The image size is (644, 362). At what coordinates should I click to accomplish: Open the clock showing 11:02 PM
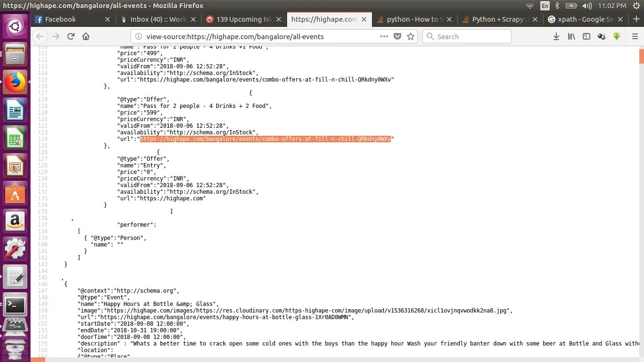(611, 6)
